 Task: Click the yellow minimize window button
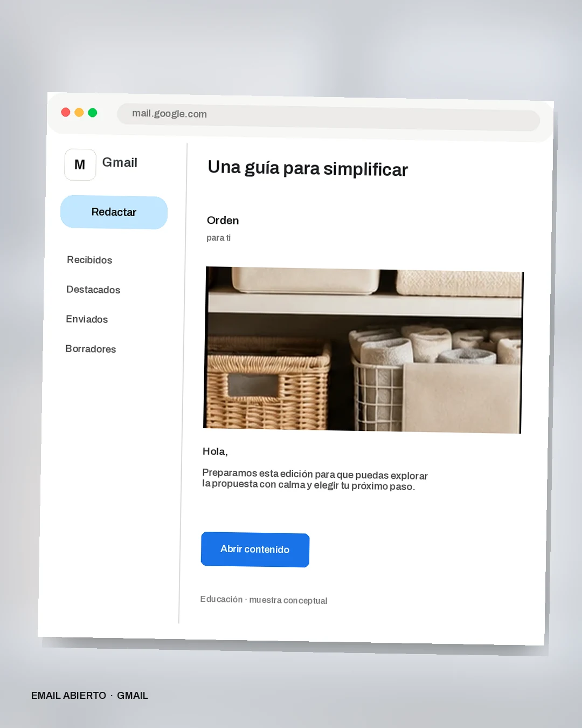[79, 112]
